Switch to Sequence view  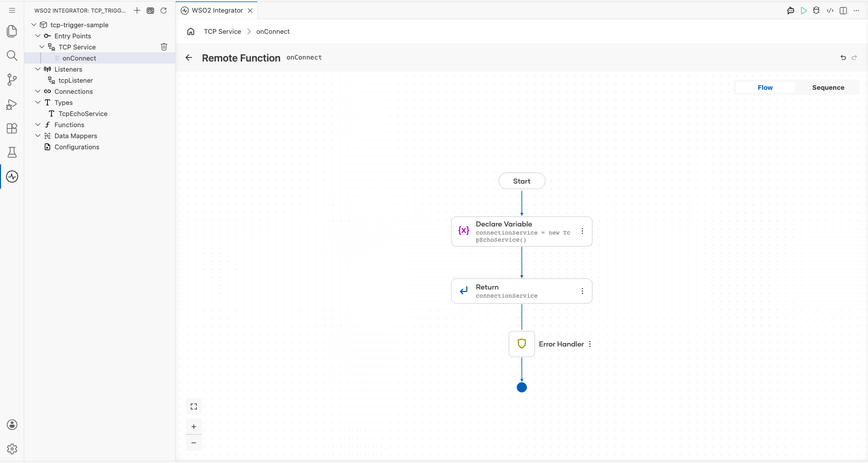point(828,87)
